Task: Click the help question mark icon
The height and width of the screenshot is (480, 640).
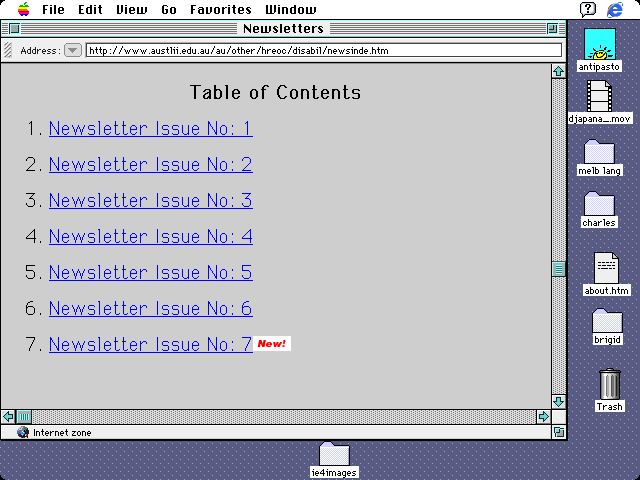Action: (x=588, y=9)
